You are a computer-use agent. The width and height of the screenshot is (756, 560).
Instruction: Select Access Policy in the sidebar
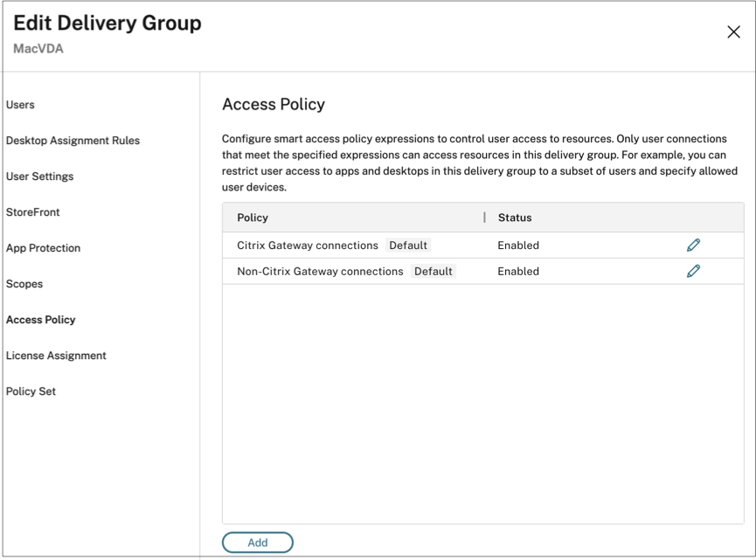pyautogui.click(x=40, y=320)
